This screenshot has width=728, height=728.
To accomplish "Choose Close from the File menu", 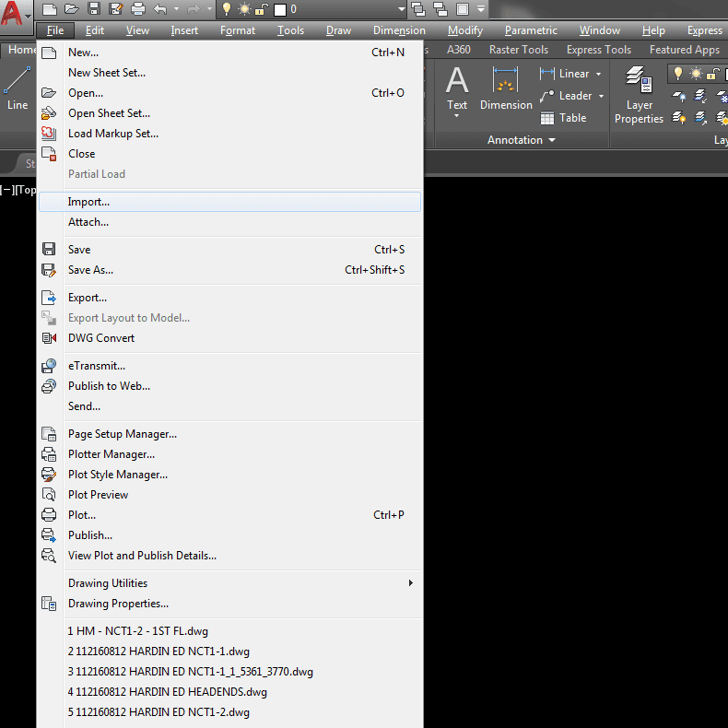I will coord(229,154).
